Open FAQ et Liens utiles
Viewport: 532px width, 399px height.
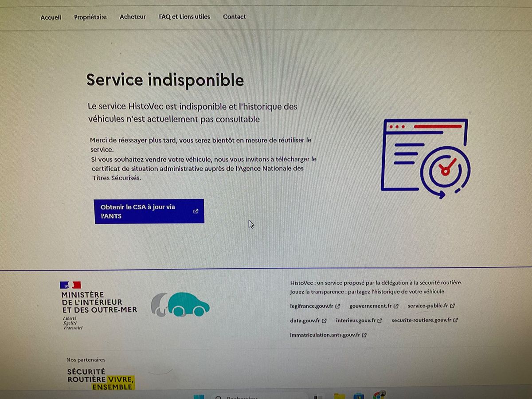[x=184, y=17]
